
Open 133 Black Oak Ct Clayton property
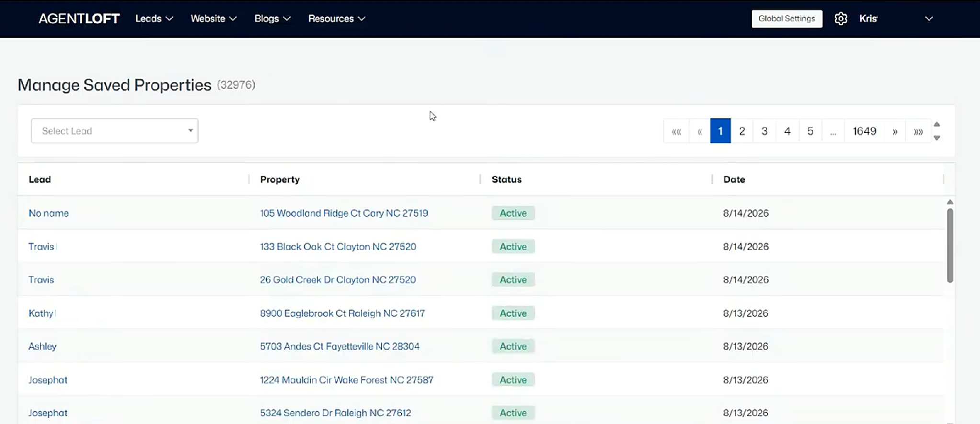tap(338, 246)
